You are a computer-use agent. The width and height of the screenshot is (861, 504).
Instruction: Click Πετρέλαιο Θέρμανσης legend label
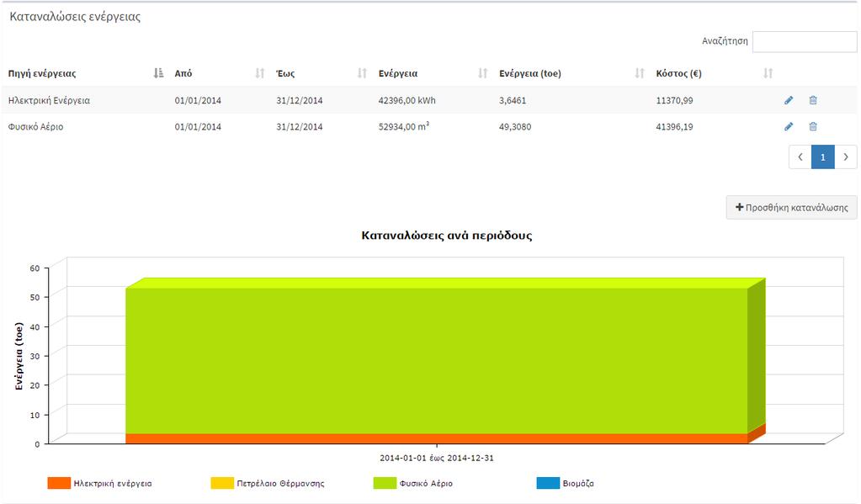tap(280, 484)
